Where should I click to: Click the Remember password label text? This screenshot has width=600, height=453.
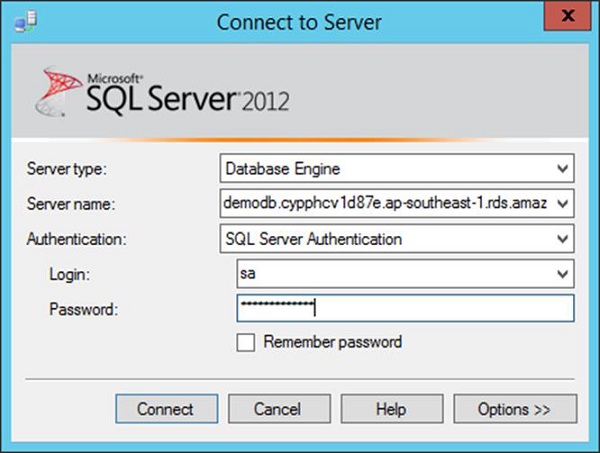click(x=333, y=342)
